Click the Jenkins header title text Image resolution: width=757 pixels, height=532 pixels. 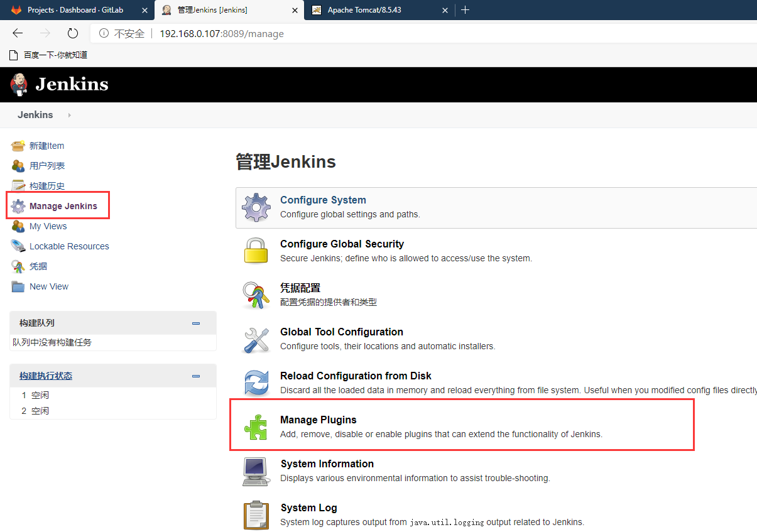click(72, 84)
